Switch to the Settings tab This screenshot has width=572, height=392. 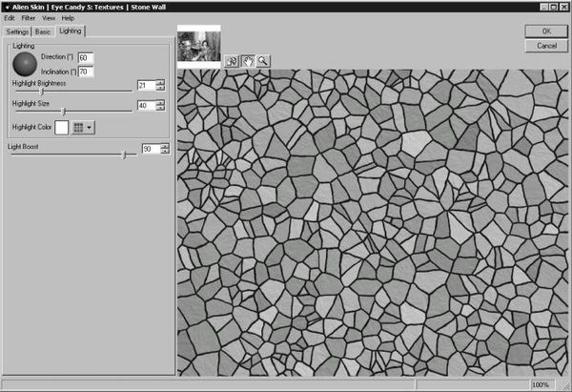click(x=18, y=31)
